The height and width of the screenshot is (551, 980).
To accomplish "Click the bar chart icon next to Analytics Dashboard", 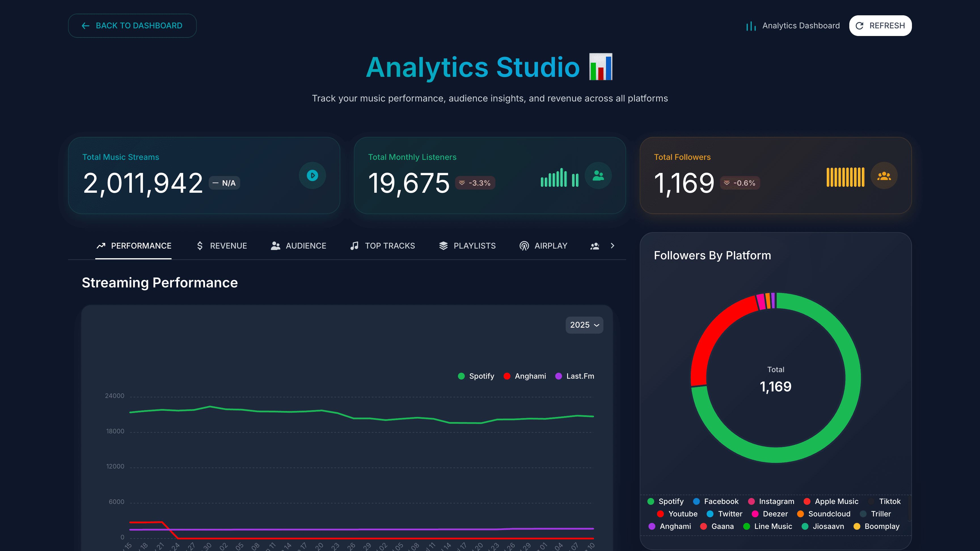I will tap(751, 26).
